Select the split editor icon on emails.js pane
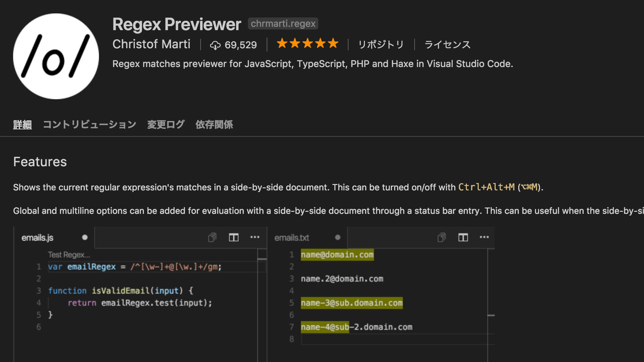644x362 pixels. (234, 237)
